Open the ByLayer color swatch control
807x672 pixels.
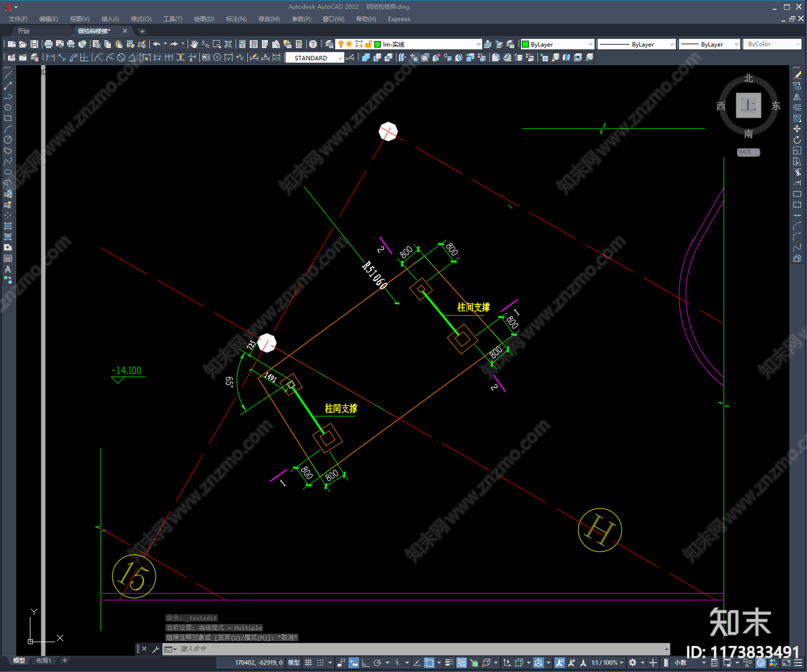(x=558, y=44)
